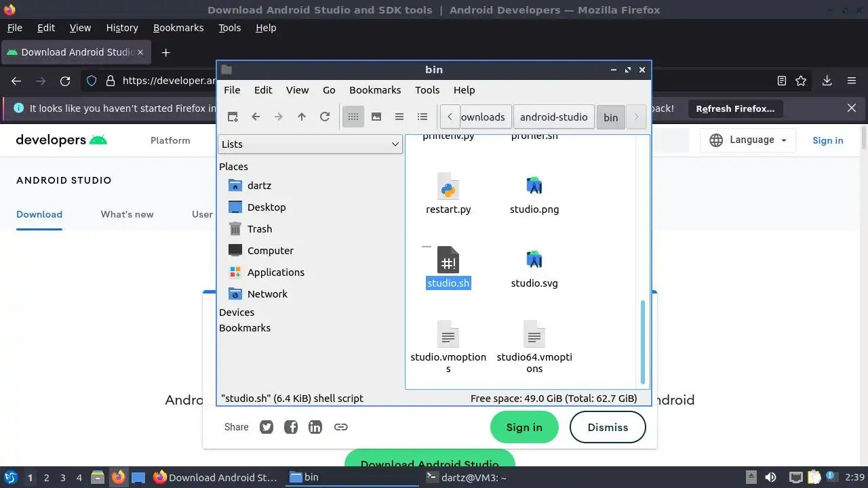Open file manager Go menu
This screenshot has width=868, height=488.
(329, 89)
